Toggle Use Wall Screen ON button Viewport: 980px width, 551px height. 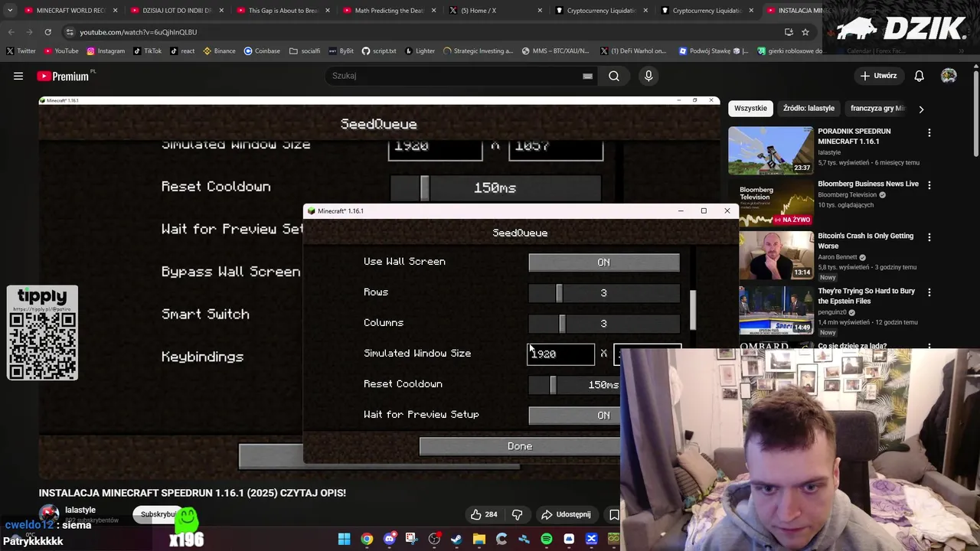603,262
